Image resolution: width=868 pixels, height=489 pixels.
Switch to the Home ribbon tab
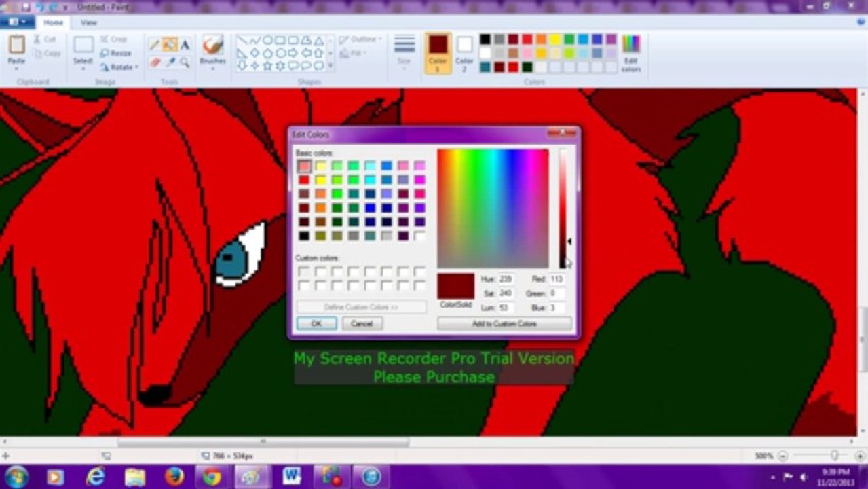(x=54, y=22)
